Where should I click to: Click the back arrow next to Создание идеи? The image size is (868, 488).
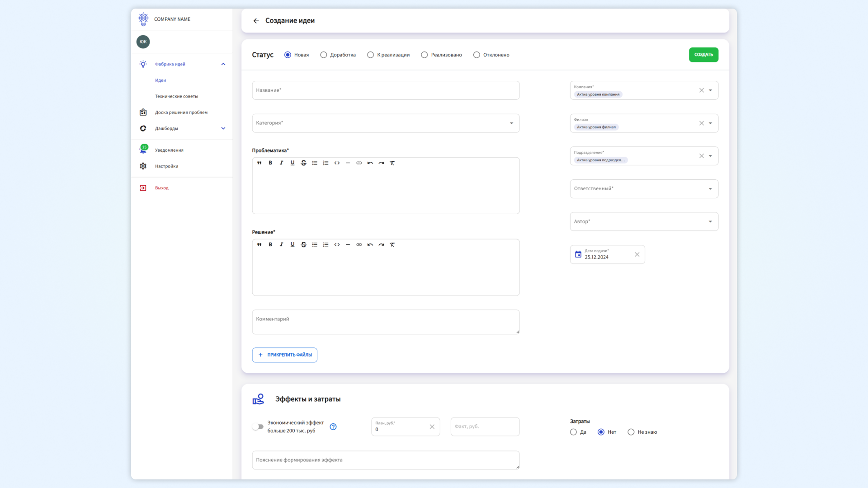tap(256, 21)
